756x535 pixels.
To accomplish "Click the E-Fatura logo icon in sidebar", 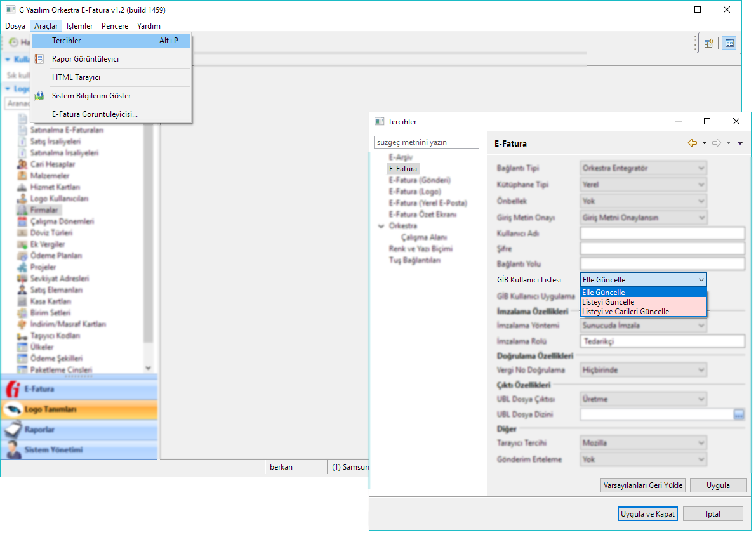I will 12,390.
